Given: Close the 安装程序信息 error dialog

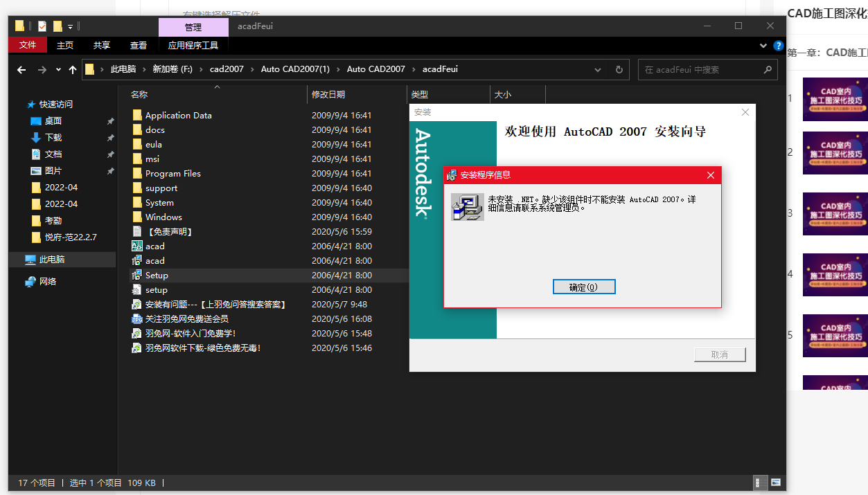Looking at the screenshot, I should coord(710,175).
